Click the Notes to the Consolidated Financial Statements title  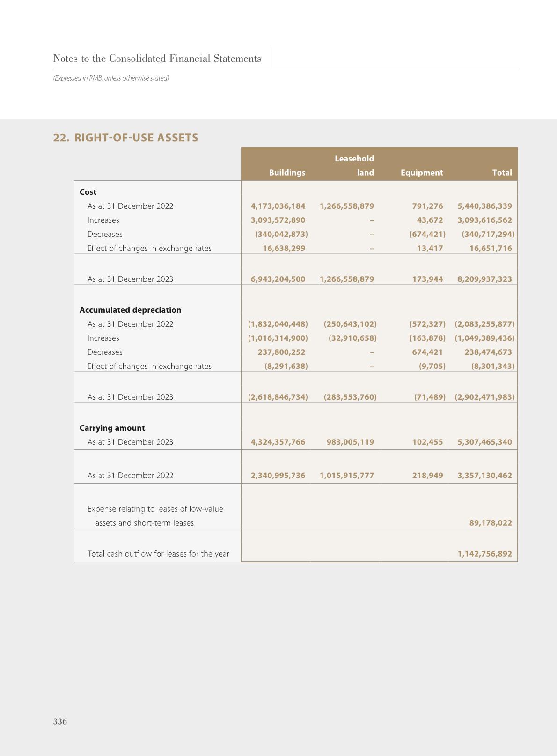point(157,59)
